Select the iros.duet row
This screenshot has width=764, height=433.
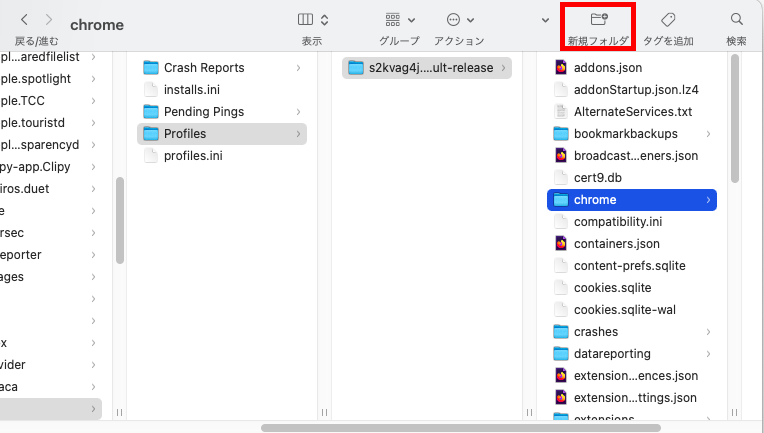[x=51, y=188]
